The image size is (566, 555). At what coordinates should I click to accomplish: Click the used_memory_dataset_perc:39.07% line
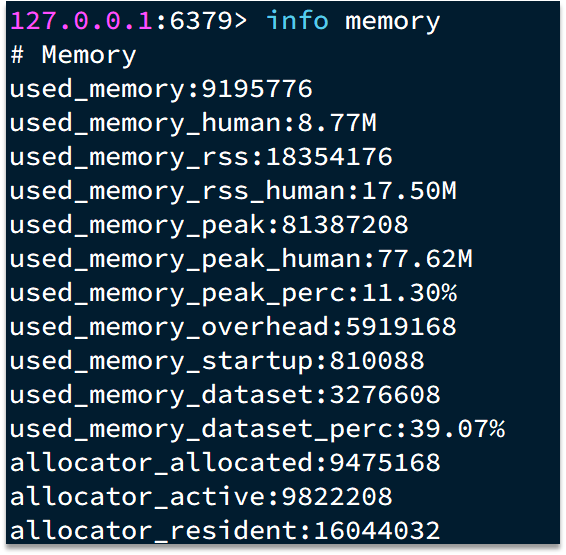coord(257,429)
